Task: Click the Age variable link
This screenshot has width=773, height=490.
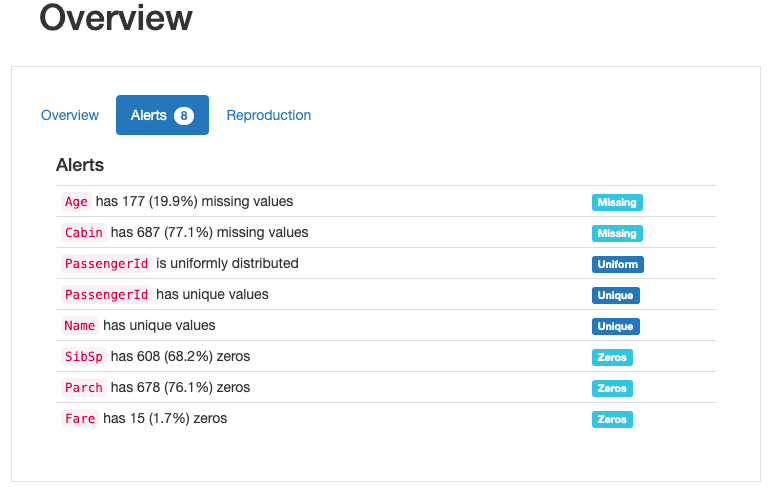Action: tap(76, 202)
